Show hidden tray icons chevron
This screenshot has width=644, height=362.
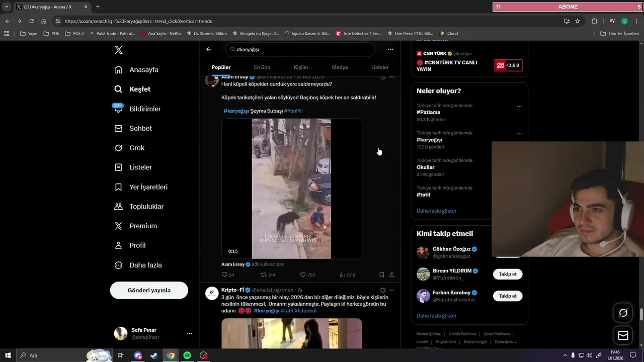point(565,355)
